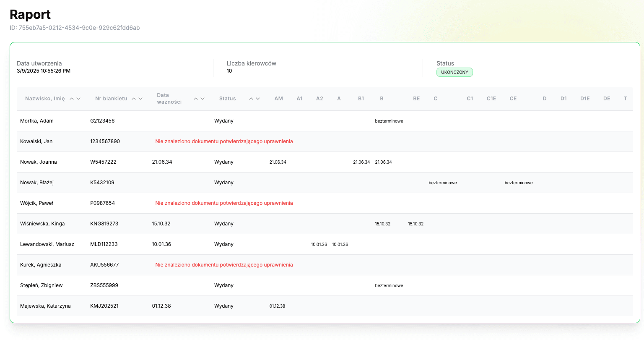The width and height of the screenshot is (644, 340).
Task: Click C column bezterminowe for Nowak, Błażej
Action: [x=443, y=183]
